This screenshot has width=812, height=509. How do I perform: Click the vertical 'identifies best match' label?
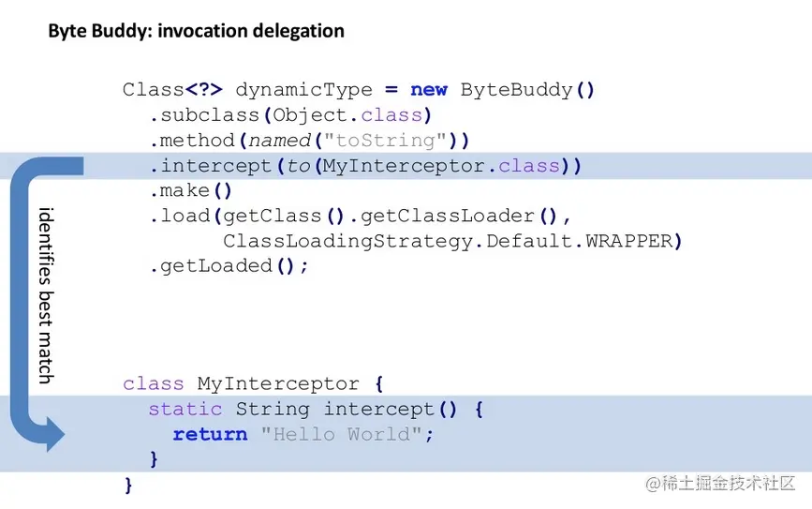pyautogui.click(x=46, y=295)
